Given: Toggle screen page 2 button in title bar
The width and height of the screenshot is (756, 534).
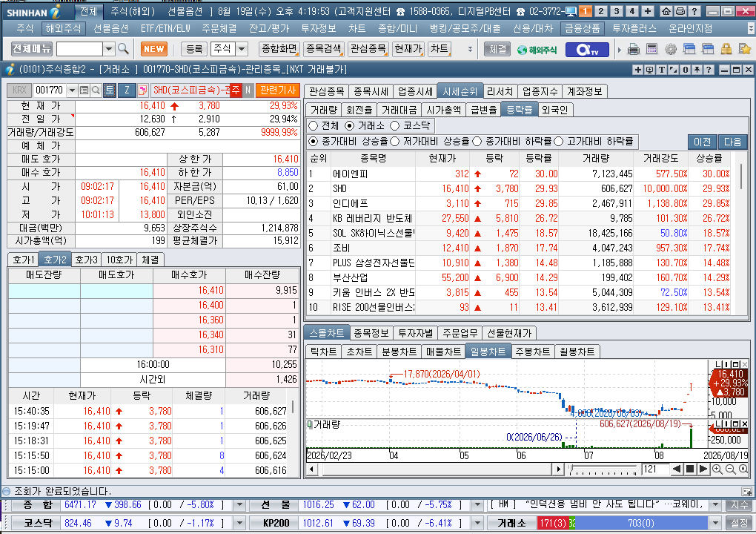Looking at the screenshot, I should point(601,11).
